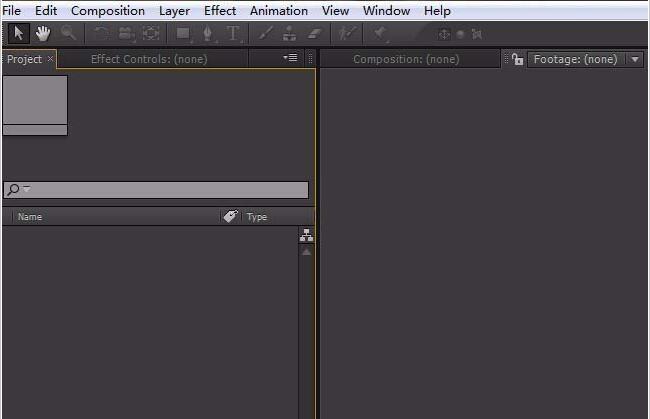Open the Effect menu
This screenshot has height=419, width=650.
(x=220, y=10)
